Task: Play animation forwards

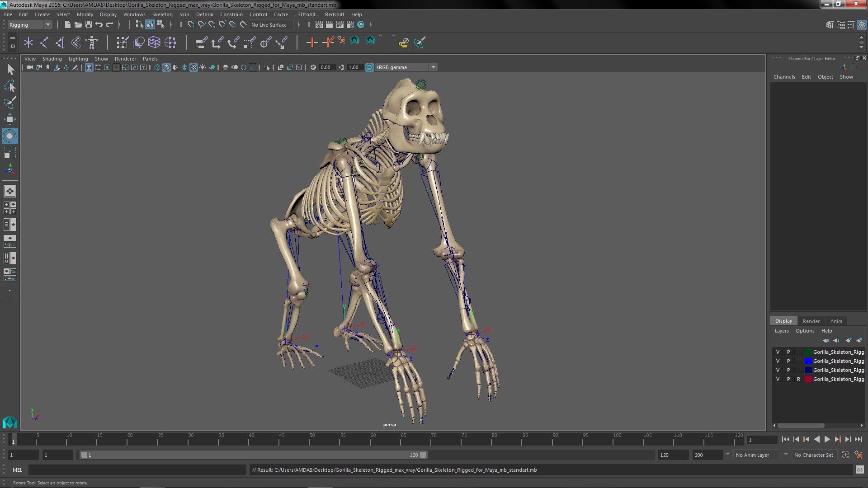Action: click(x=827, y=439)
